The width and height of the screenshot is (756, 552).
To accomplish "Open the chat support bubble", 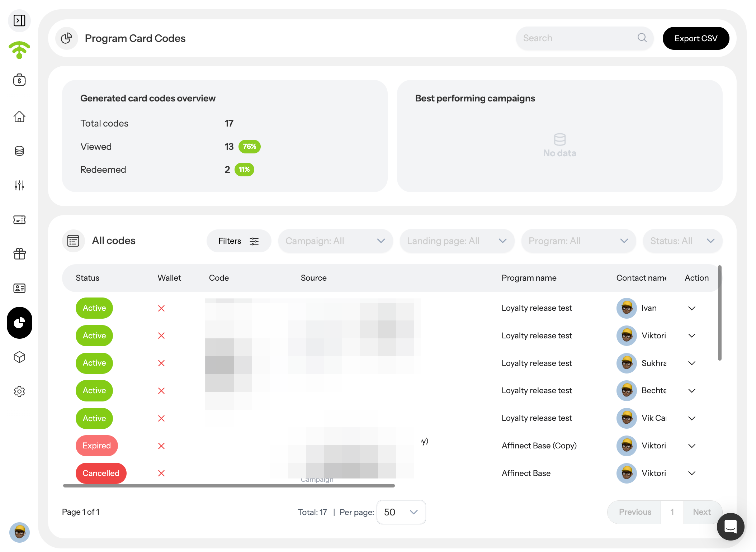I will tap(731, 527).
